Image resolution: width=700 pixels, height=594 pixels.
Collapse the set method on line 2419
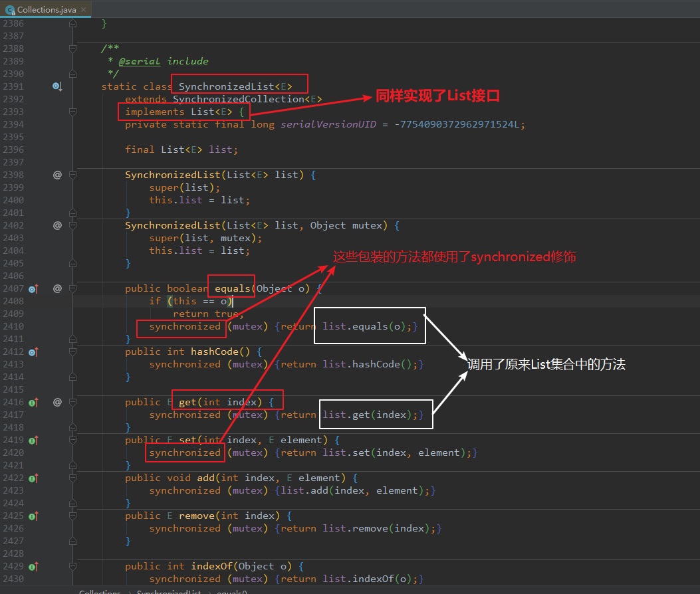(72, 441)
